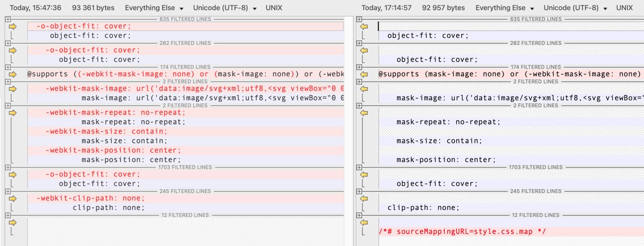Image resolution: width=644 pixels, height=246 pixels.
Task: Click right pane '@supports (mask-image: none)' line
Action: pos(511,74)
